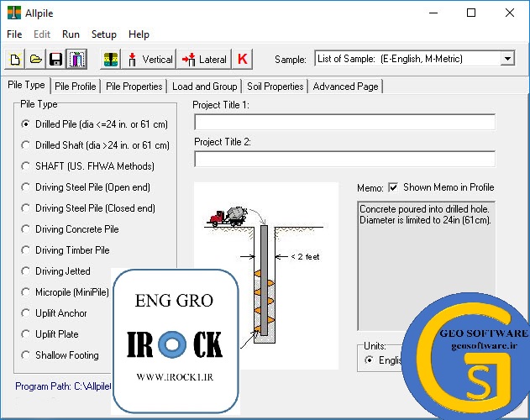Click the New file icon
This screenshot has width=530, height=420.
pos(15,59)
